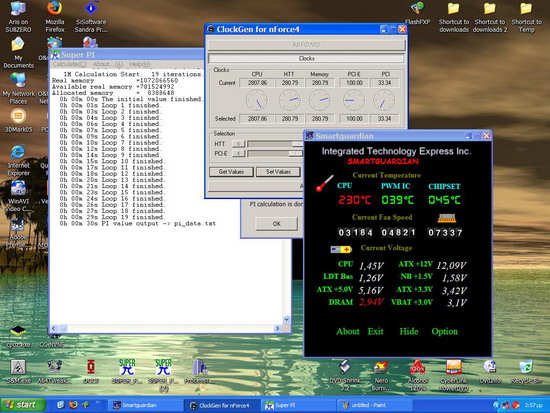Click battery voltage icon in Smartguardian

point(341,249)
